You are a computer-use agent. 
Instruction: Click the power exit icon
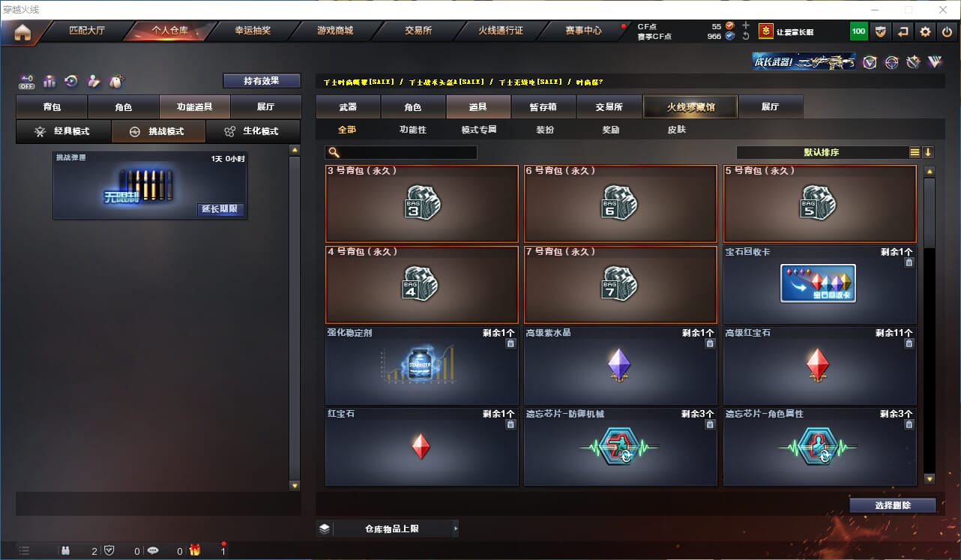coord(947,31)
